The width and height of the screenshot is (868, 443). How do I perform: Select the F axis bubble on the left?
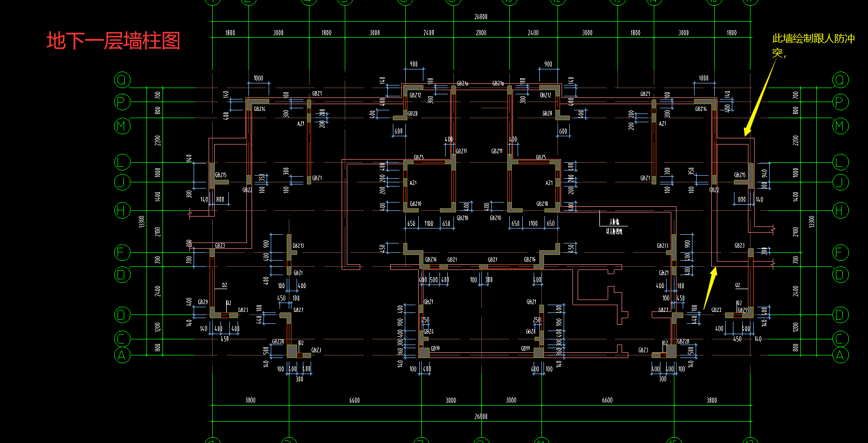[122, 252]
